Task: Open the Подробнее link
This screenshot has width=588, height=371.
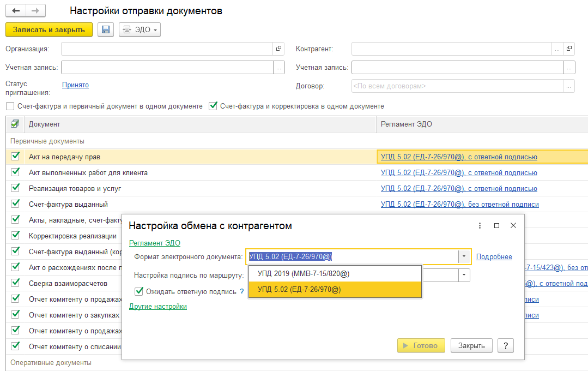Action: point(494,257)
